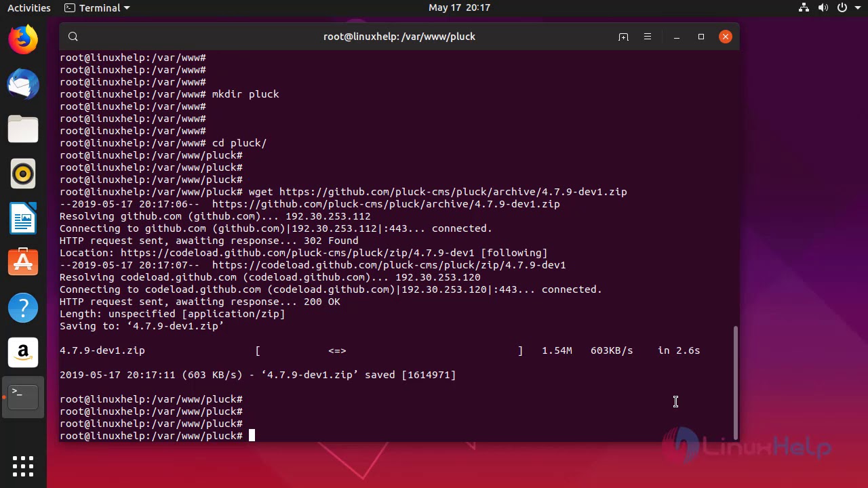Launch Thunderbird mail from the dock
The width and height of the screenshot is (868, 488).
(x=23, y=84)
